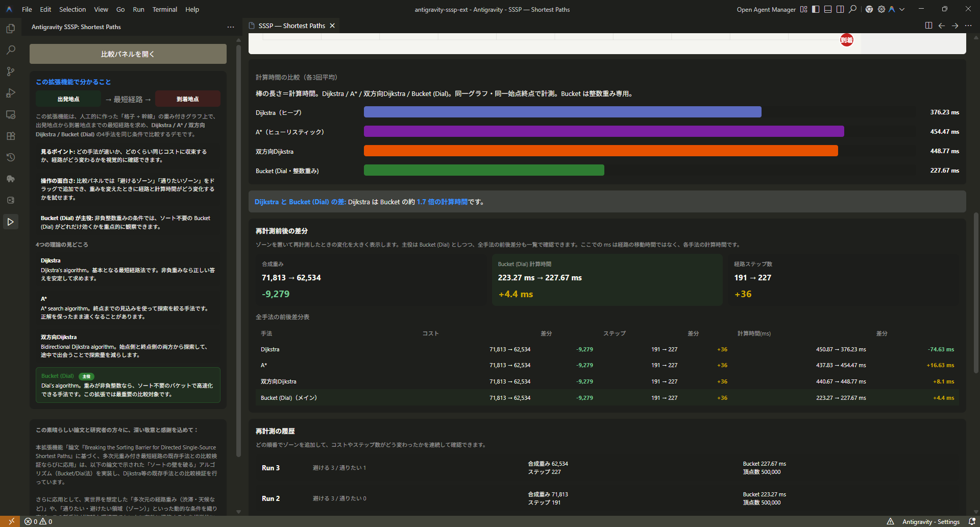The image size is (980, 527).
Task: Toggle the primary side bar visibility
Action: [x=816, y=9]
